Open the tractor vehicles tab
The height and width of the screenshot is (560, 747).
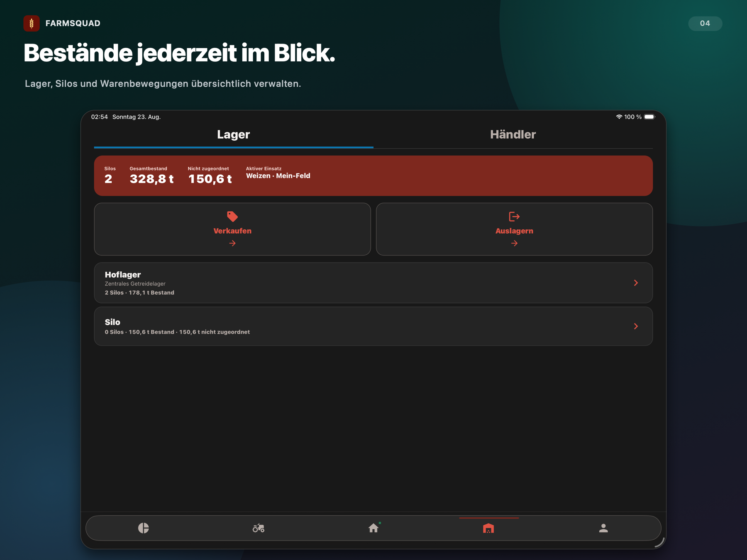point(259,528)
